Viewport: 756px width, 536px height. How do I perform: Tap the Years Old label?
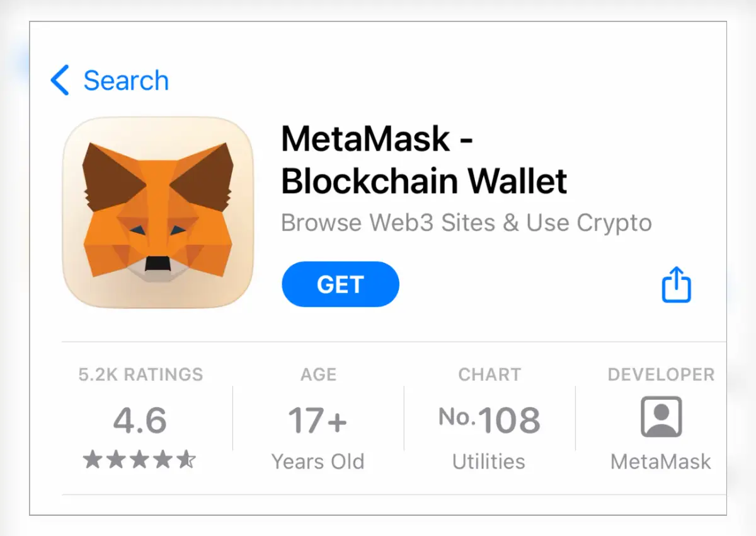[x=318, y=461]
